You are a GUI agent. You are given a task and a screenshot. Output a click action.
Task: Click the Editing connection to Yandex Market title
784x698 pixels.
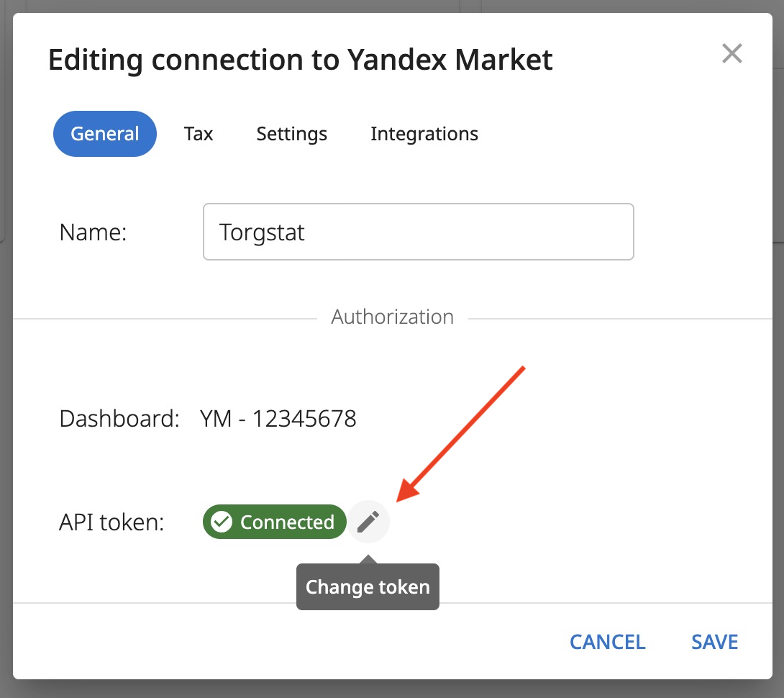(x=300, y=60)
